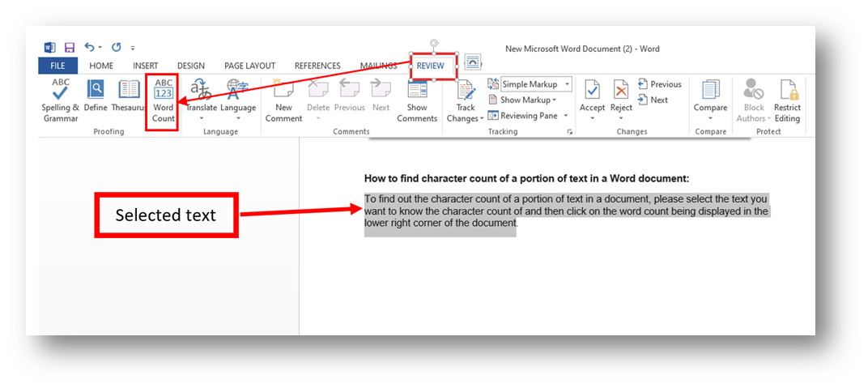Click the Redo/Repeat icon
The width and height of the screenshot is (868, 388).
point(117,48)
